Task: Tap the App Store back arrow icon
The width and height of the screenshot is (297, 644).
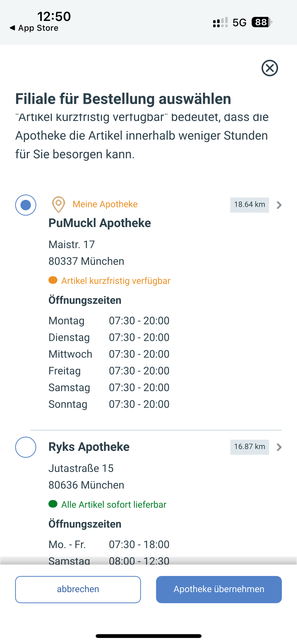Action: [x=12, y=28]
